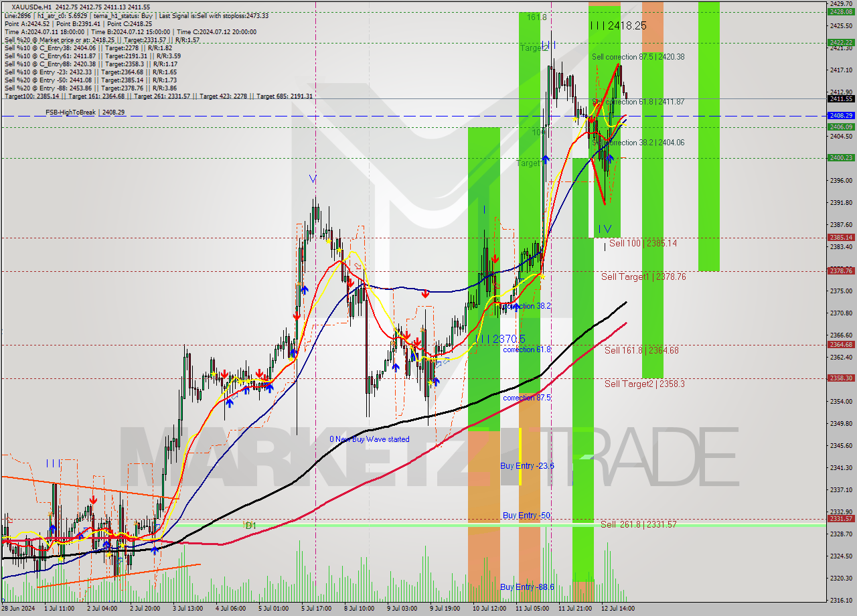This screenshot has height=616, width=857.
Task: Select Sell correction 38.2 | 2404.06 label
Action: 638,143
